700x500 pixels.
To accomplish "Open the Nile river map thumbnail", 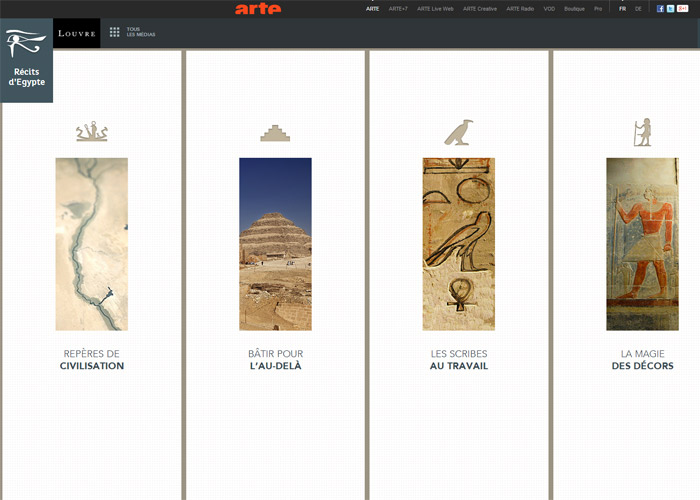I will 92,244.
